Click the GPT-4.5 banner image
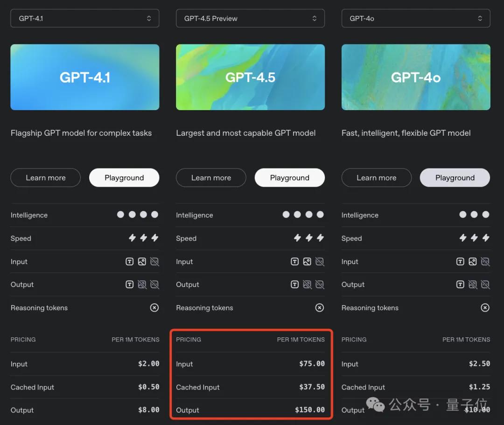 click(250, 77)
